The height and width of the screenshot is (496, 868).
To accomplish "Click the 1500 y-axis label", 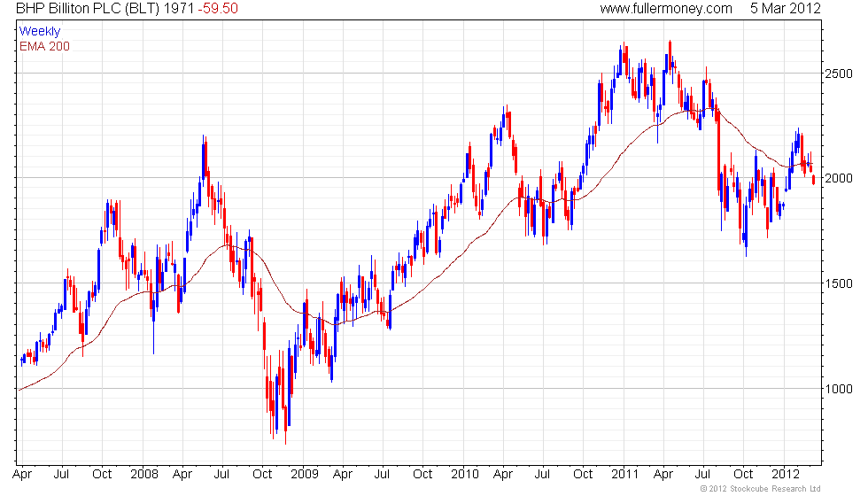I will (x=838, y=283).
